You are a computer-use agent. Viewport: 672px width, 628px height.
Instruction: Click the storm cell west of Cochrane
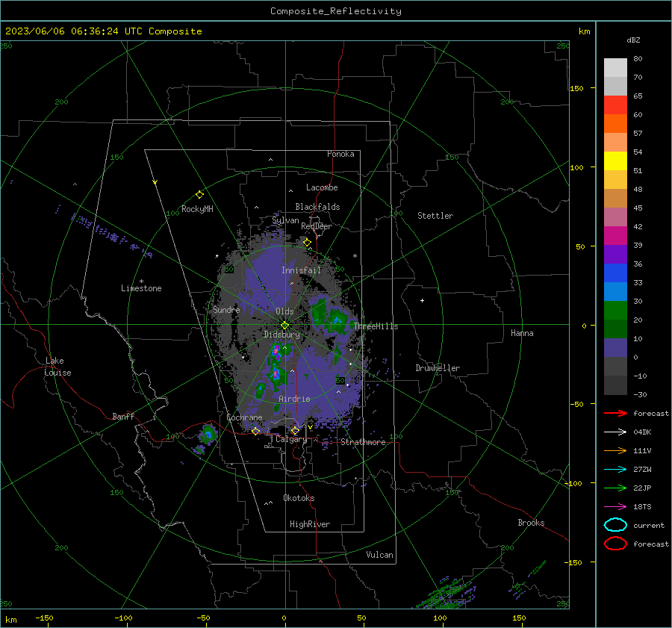click(x=208, y=435)
